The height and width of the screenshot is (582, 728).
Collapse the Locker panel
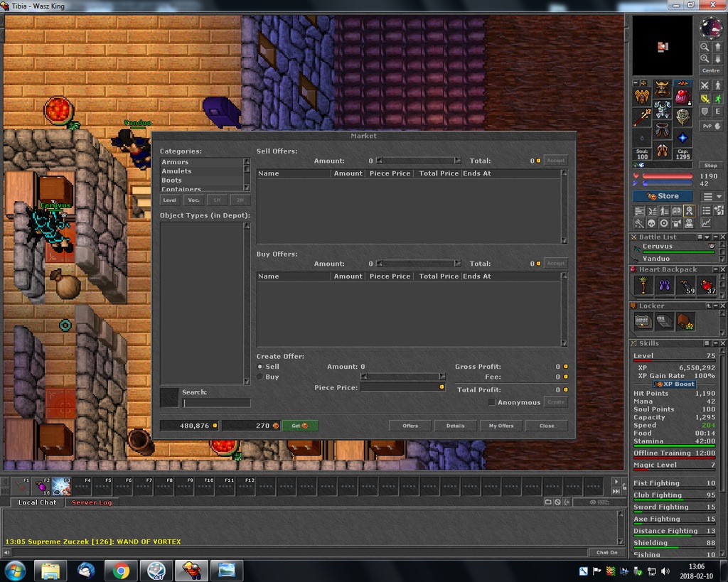(x=715, y=306)
